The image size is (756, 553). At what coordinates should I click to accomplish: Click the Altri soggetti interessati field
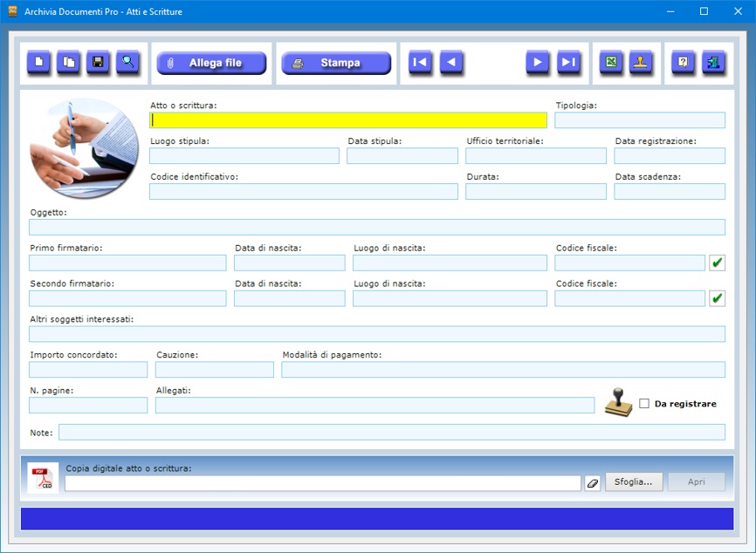377,334
